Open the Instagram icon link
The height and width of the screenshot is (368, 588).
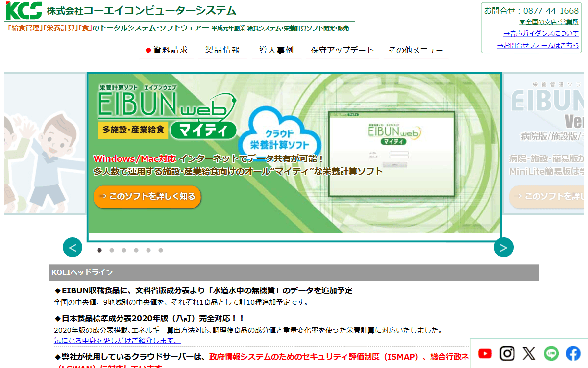[x=507, y=353]
